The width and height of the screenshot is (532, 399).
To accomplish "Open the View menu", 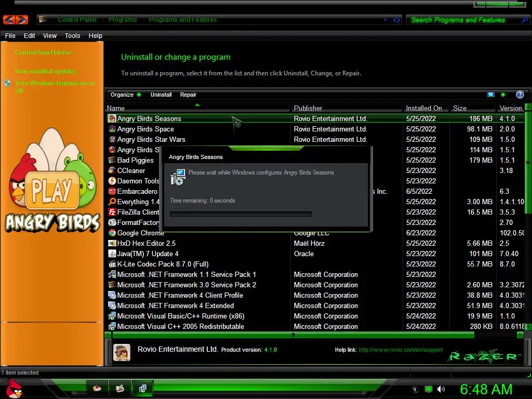I will 49,36.
